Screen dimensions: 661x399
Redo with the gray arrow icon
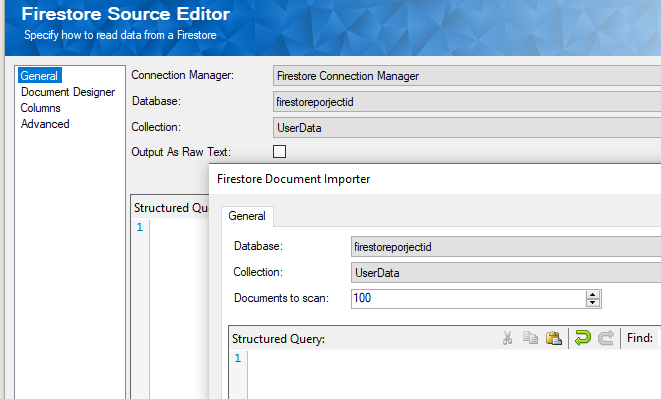coord(606,338)
